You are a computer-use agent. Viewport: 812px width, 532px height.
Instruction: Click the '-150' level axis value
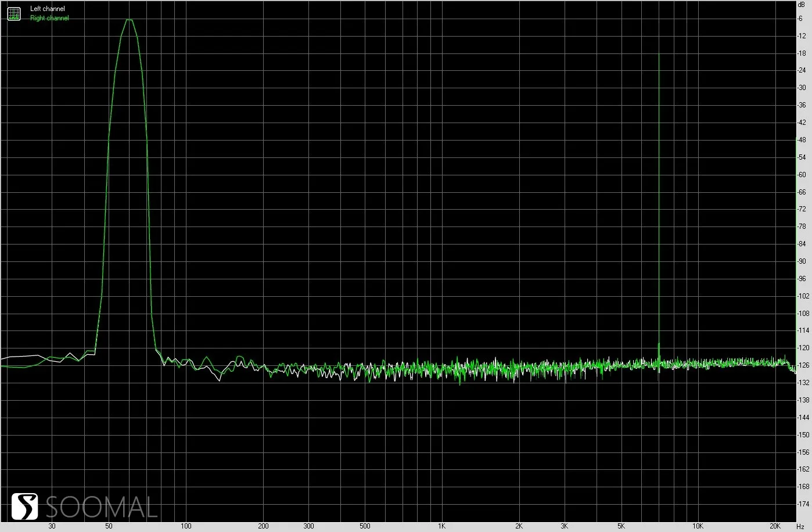803,434
